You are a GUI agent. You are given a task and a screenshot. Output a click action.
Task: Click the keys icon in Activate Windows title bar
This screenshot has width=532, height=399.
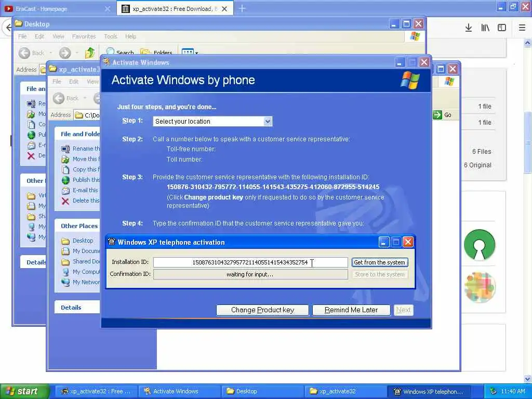point(107,62)
